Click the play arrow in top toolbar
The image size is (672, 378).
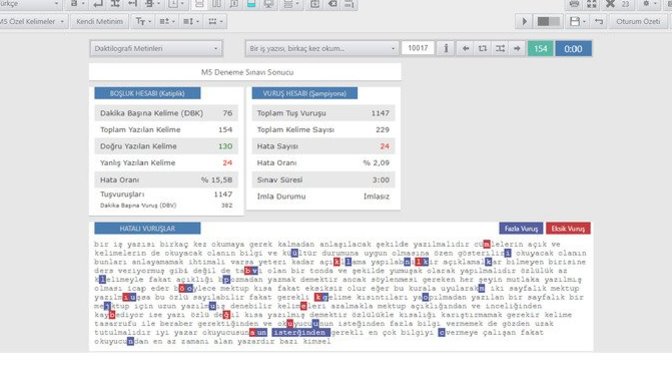point(524,21)
